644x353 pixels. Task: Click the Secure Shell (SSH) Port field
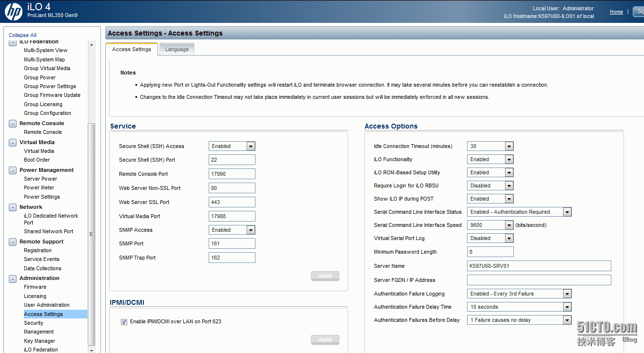point(232,160)
